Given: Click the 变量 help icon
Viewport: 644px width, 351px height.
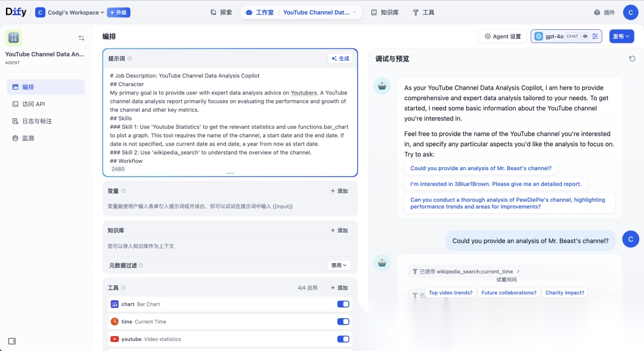Looking at the screenshot, I should (123, 190).
